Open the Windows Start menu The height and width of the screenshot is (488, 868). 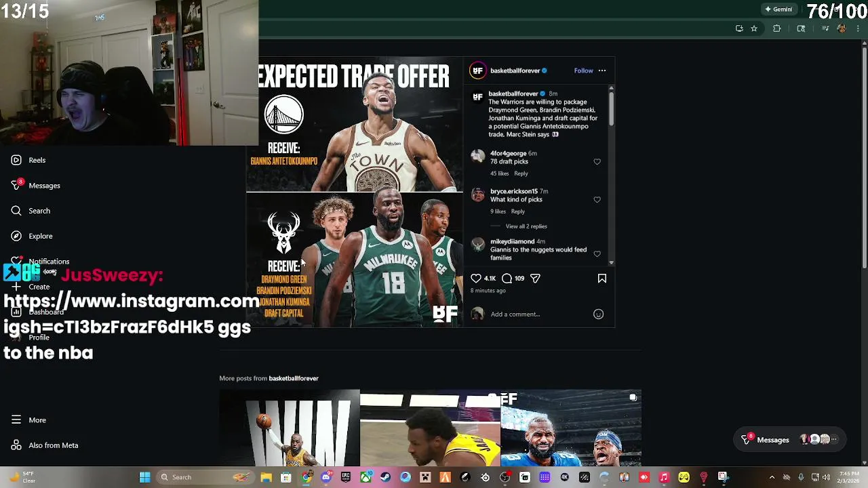coord(144,477)
